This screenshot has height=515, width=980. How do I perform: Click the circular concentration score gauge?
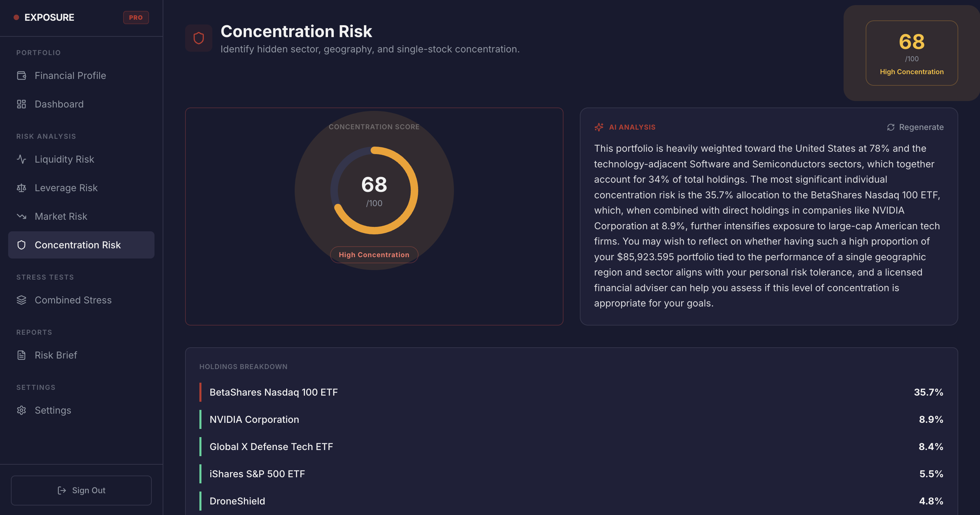[x=374, y=190]
